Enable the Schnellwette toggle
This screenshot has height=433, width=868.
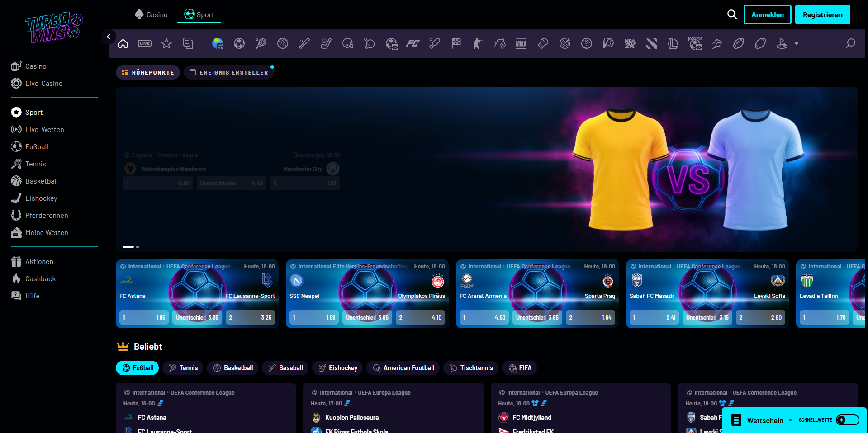pos(847,420)
